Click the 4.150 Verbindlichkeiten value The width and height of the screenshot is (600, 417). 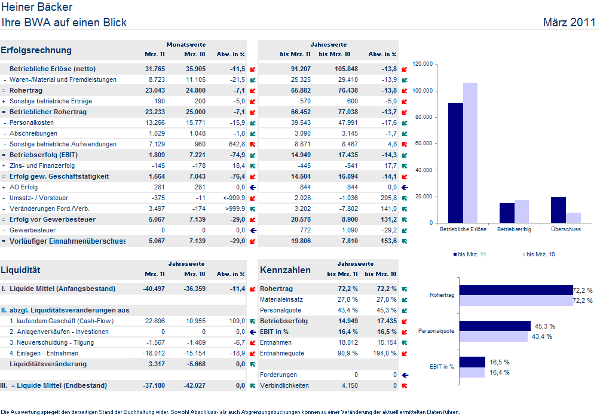[x=350, y=386]
